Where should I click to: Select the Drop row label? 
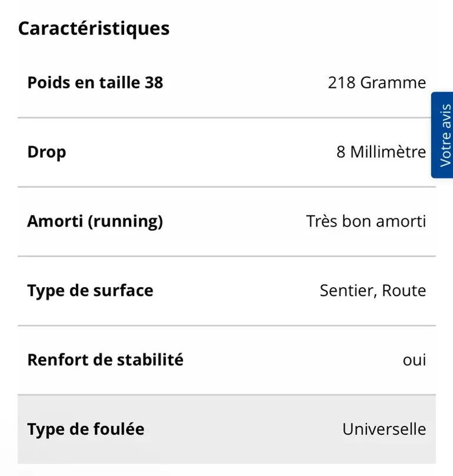(x=46, y=152)
